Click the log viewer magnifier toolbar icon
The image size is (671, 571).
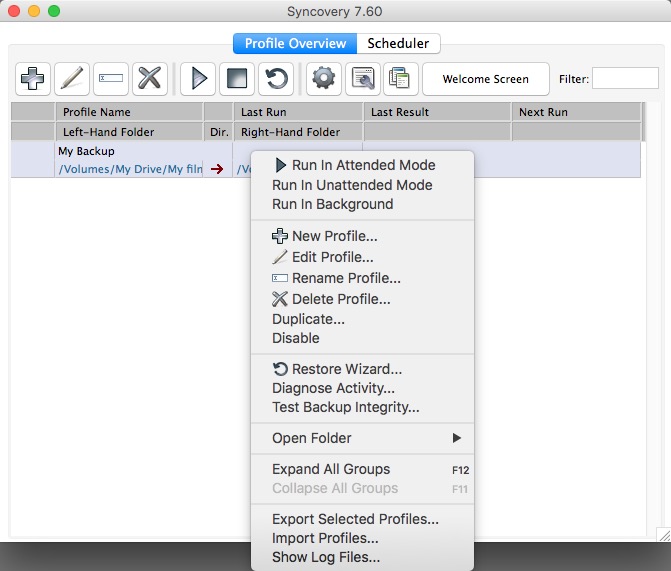click(x=362, y=79)
